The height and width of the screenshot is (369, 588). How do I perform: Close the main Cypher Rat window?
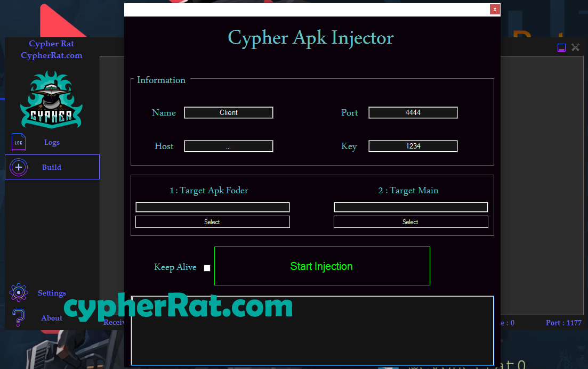(575, 47)
